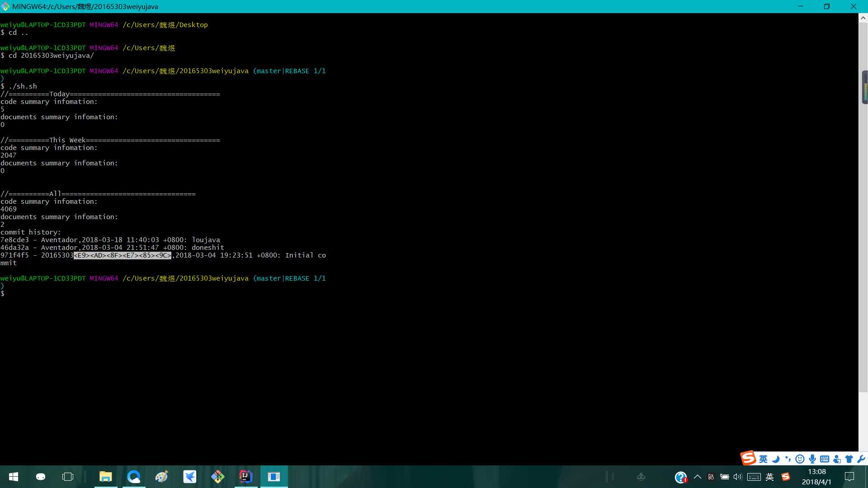Open the touch keyboard tray icon
The image size is (868, 488).
[x=754, y=477]
